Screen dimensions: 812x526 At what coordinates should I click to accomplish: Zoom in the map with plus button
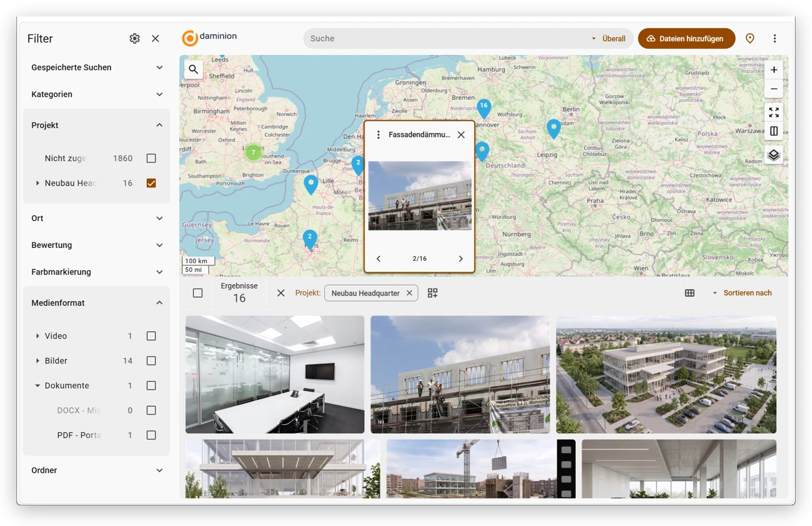[774, 70]
